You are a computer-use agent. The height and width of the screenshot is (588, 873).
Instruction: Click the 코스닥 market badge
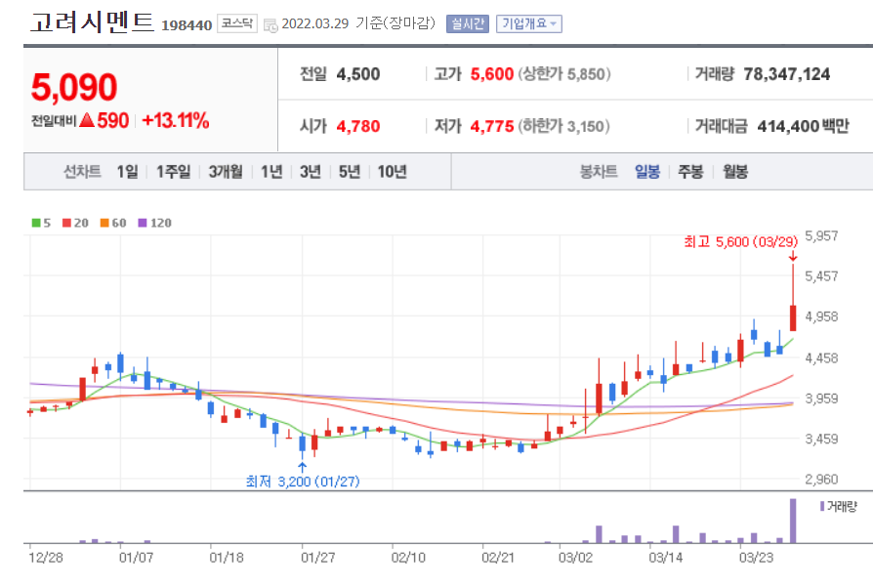(237, 23)
